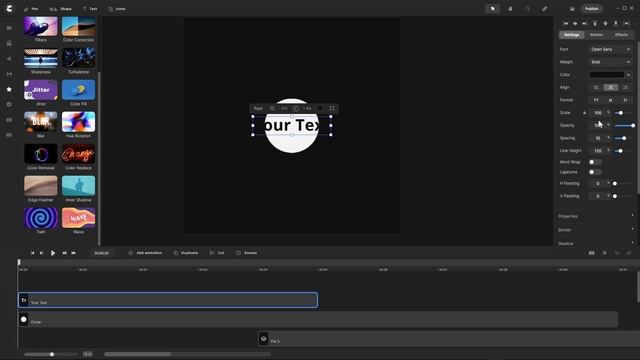Set text alignment to left
The width and height of the screenshot is (640, 360).
[x=596, y=87]
